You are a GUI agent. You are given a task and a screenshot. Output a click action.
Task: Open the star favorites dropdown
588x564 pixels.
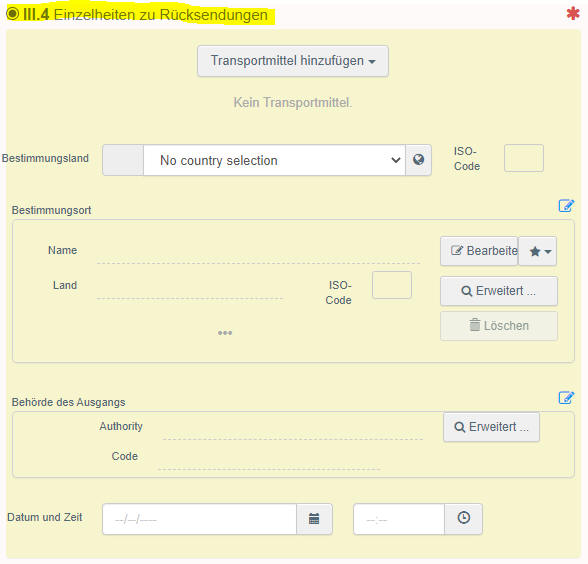click(538, 251)
